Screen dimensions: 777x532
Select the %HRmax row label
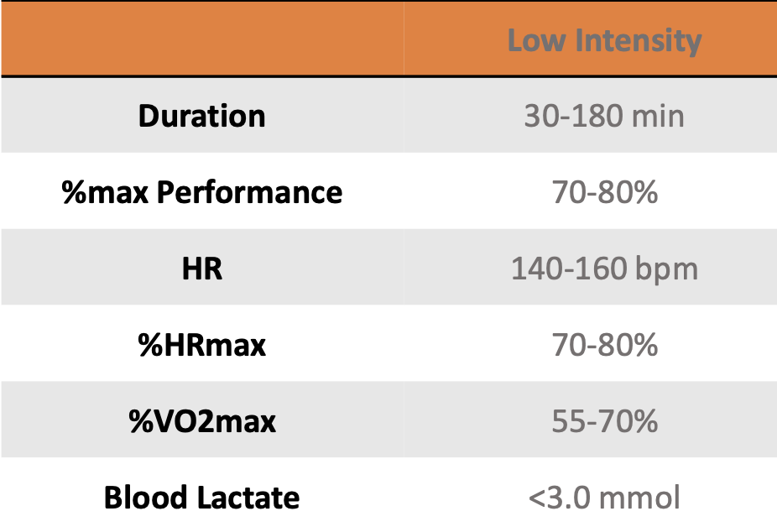click(201, 345)
